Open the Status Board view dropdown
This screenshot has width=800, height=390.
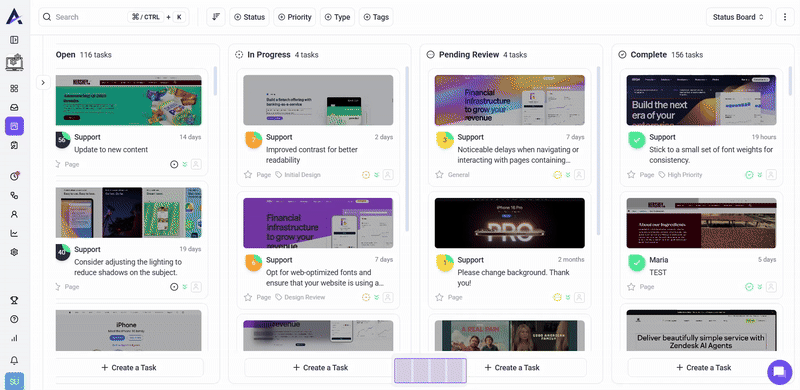coord(738,17)
